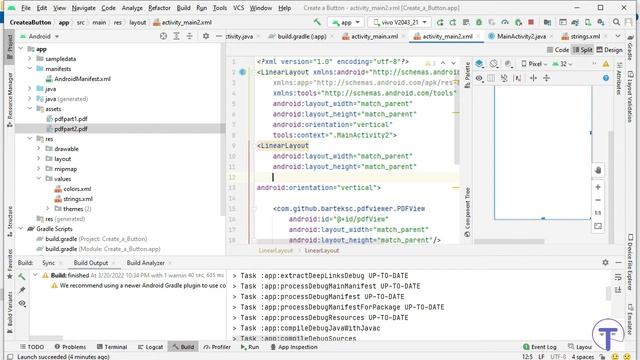640x360 pixels.
Task: Open the App Inspection tool window
Action: pyautogui.click(x=294, y=347)
